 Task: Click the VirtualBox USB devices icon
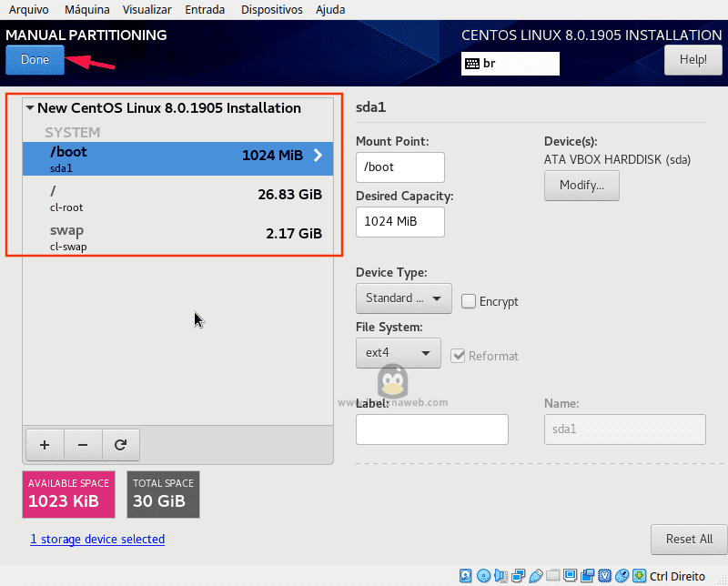535,576
